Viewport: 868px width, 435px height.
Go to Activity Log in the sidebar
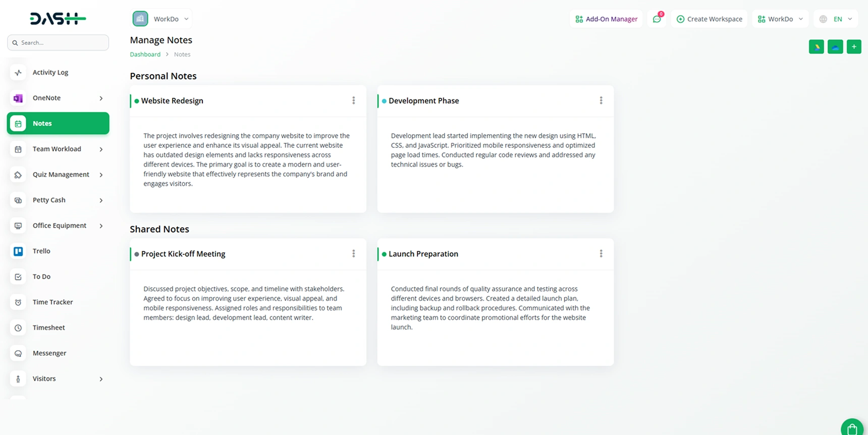50,73
